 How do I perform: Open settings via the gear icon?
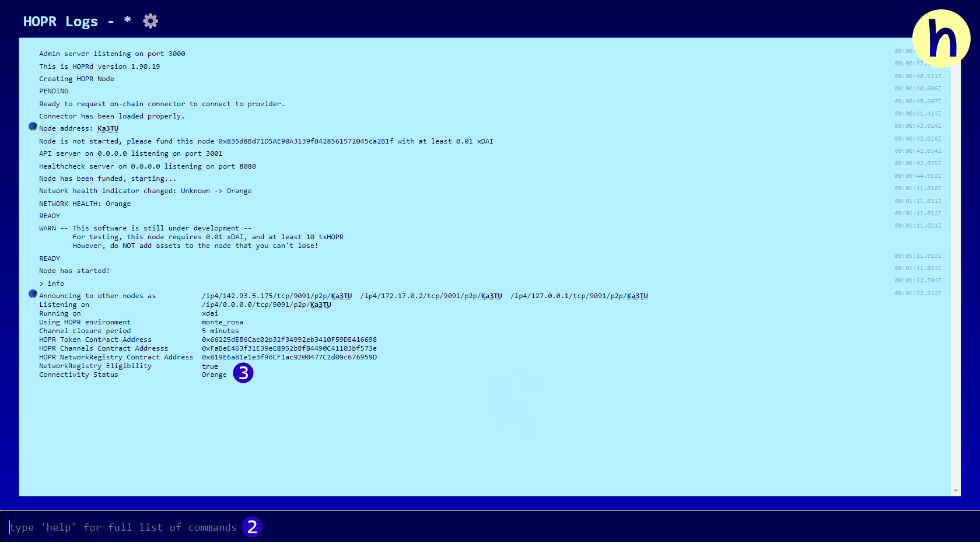point(150,21)
